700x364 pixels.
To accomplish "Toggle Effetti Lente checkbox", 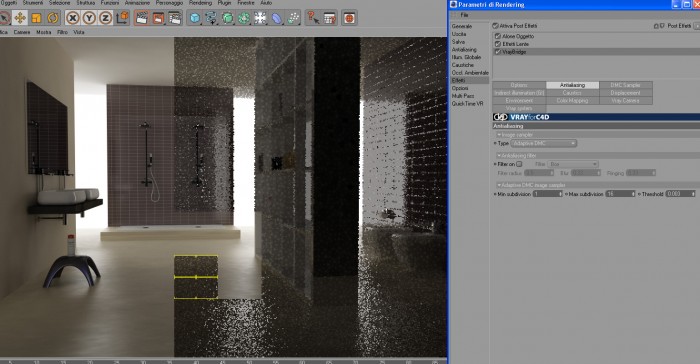I will 498,44.
